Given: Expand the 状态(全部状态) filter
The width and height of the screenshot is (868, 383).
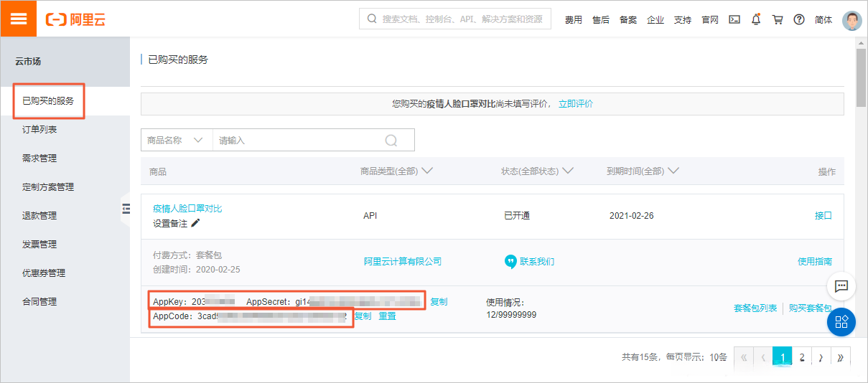Looking at the screenshot, I should coord(537,171).
